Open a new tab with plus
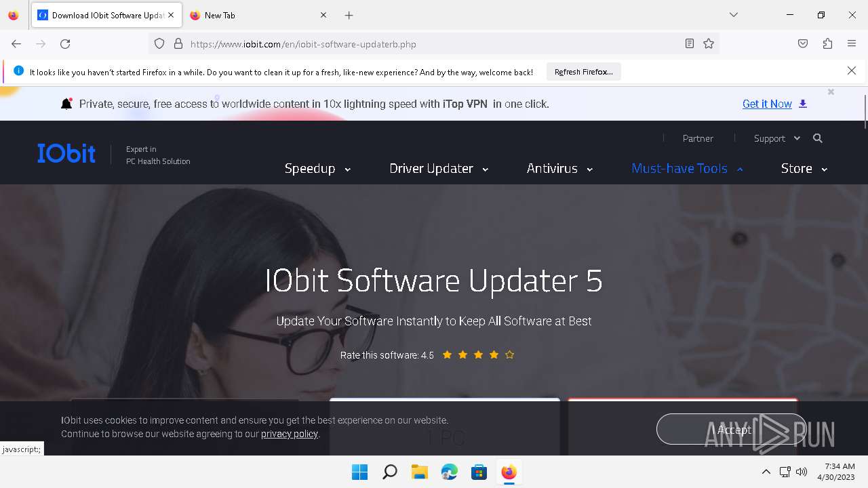 click(349, 15)
